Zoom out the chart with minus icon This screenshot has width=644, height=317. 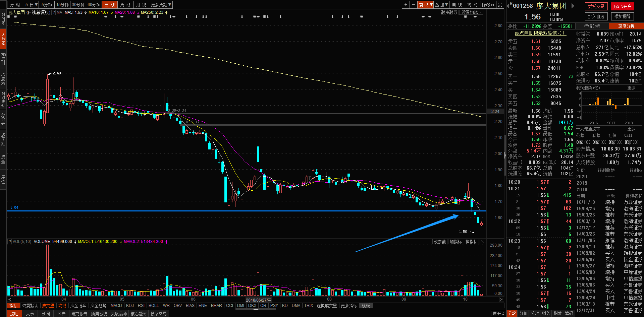414,5
